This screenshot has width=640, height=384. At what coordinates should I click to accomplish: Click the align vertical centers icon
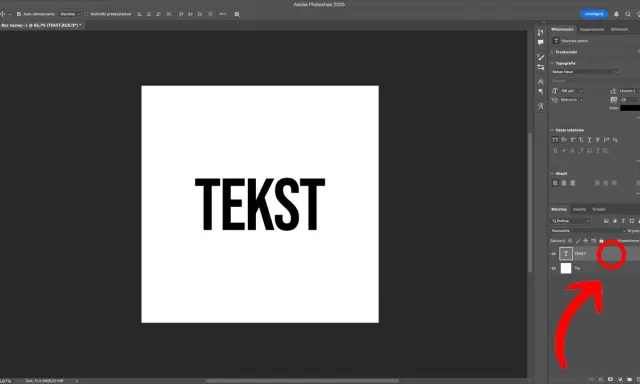tap(191, 14)
